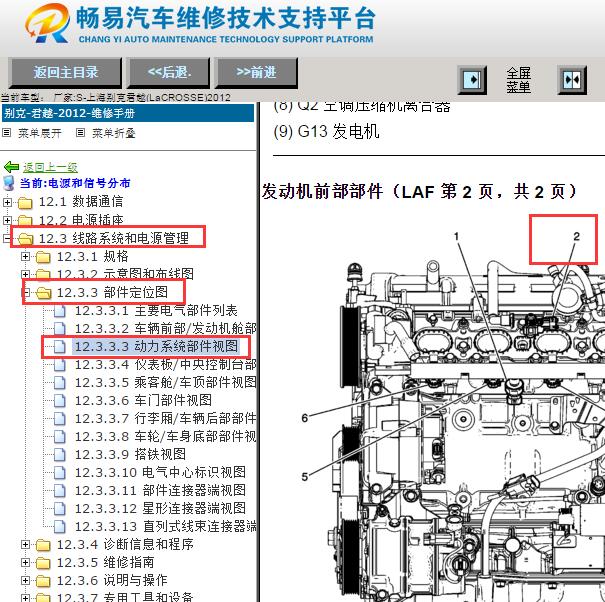
Task: Expand the 12.3.5 维修指南 node
Action: 25,563
